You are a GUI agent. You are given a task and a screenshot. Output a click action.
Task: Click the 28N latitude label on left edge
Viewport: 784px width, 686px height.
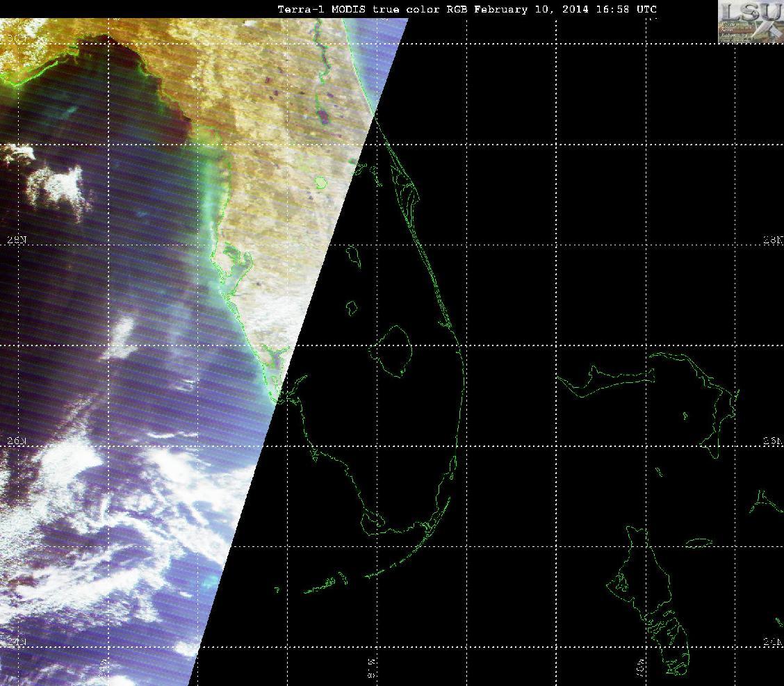(x=17, y=240)
